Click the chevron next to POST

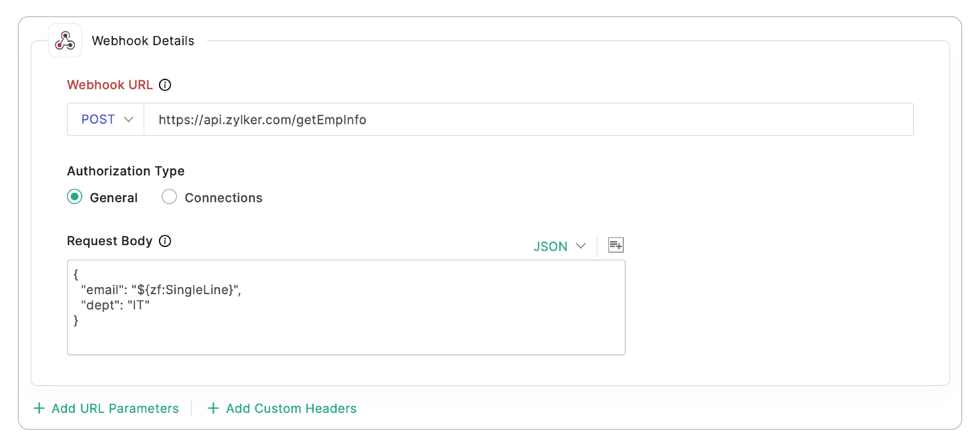[129, 120]
